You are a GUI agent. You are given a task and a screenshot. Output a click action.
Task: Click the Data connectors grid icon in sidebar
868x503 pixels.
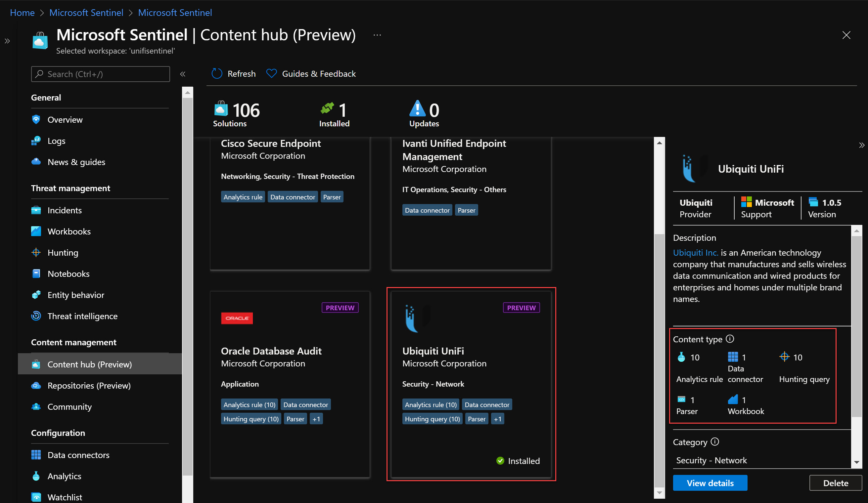(36, 455)
